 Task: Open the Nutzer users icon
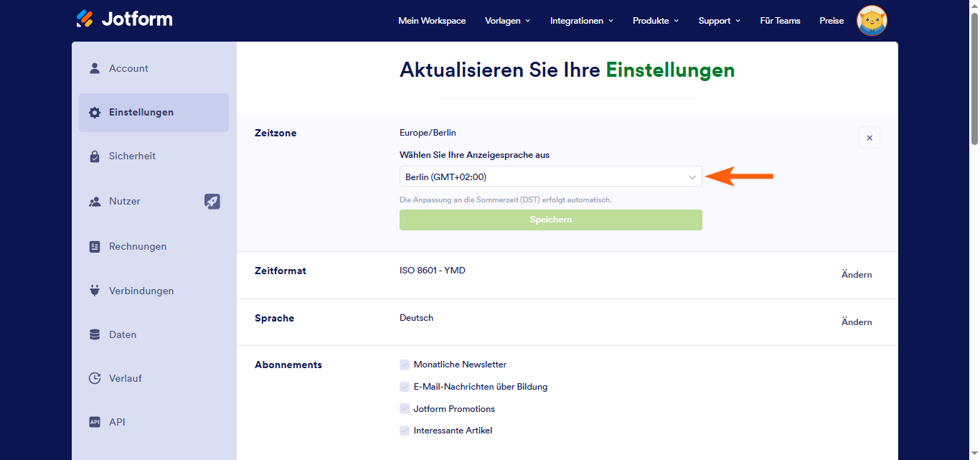[94, 201]
